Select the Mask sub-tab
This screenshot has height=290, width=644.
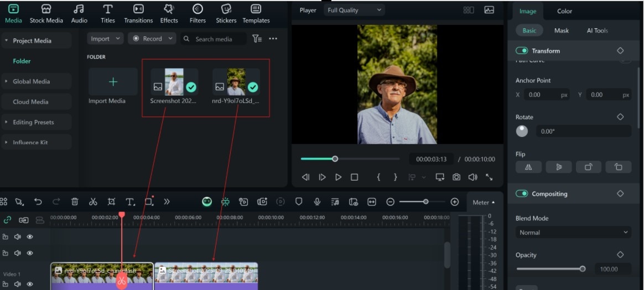pos(561,30)
